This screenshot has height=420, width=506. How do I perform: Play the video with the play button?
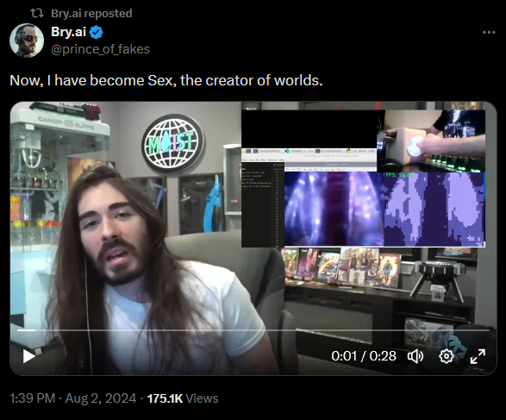coord(28,356)
